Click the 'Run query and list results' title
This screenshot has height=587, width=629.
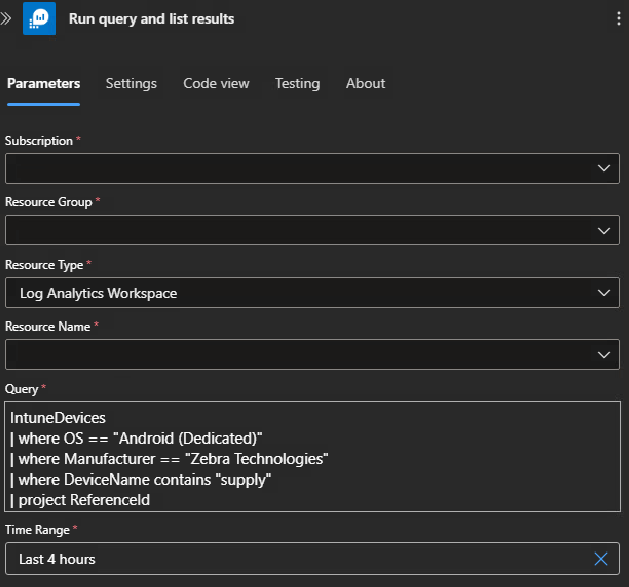coord(151,19)
